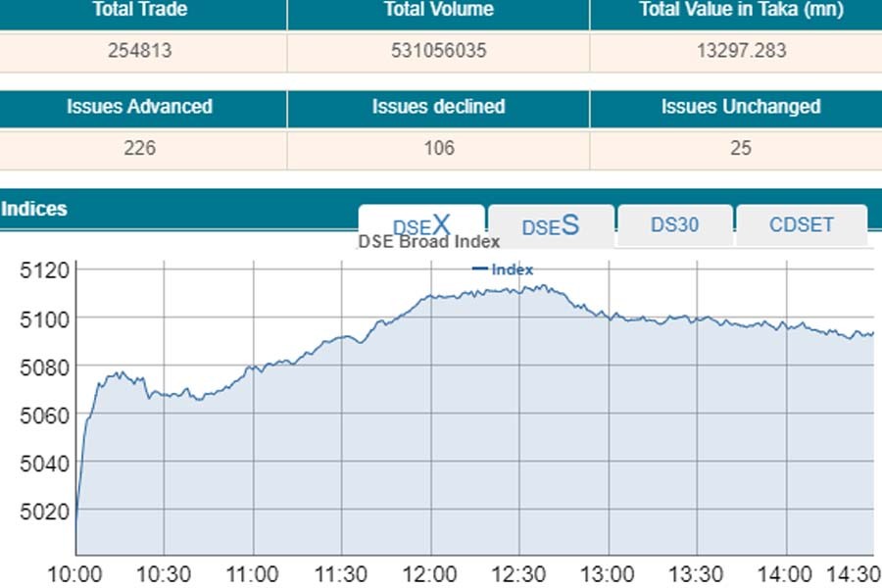The height and width of the screenshot is (588, 882).
Task: Click the 13297.283 value cell
Action: [x=741, y=51]
